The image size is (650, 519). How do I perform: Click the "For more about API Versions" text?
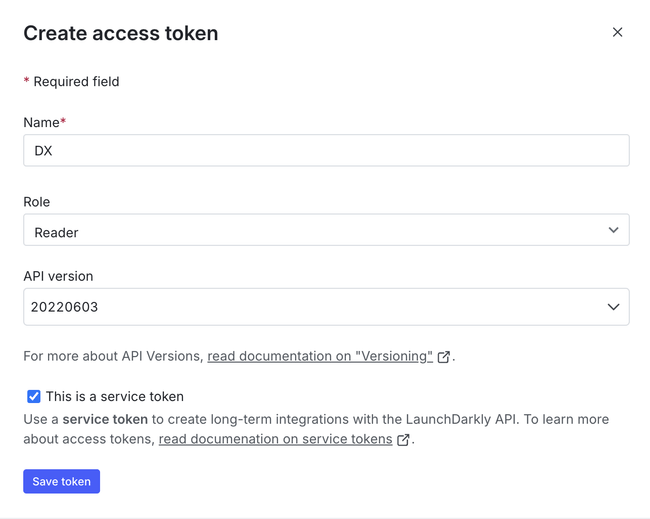(x=113, y=356)
